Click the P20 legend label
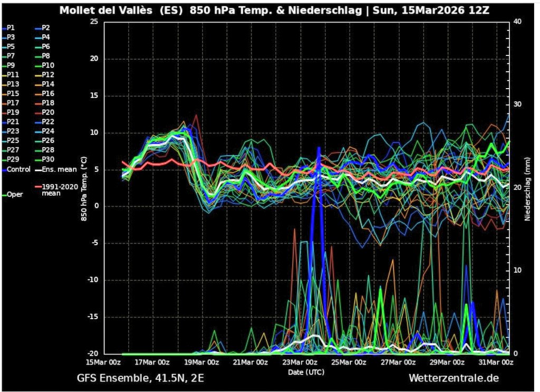The image size is (540, 392). pyautogui.click(x=48, y=112)
